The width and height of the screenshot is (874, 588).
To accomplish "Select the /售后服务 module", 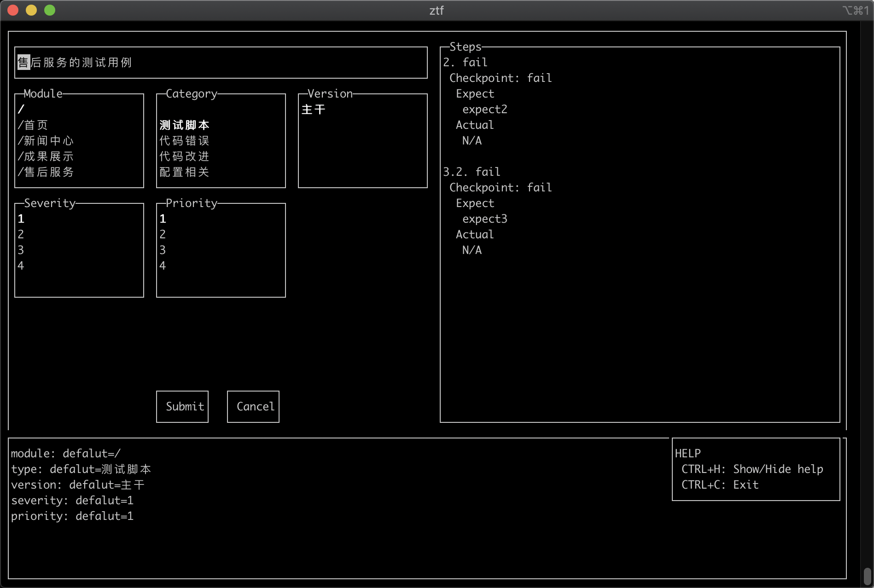I will point(46,172).
